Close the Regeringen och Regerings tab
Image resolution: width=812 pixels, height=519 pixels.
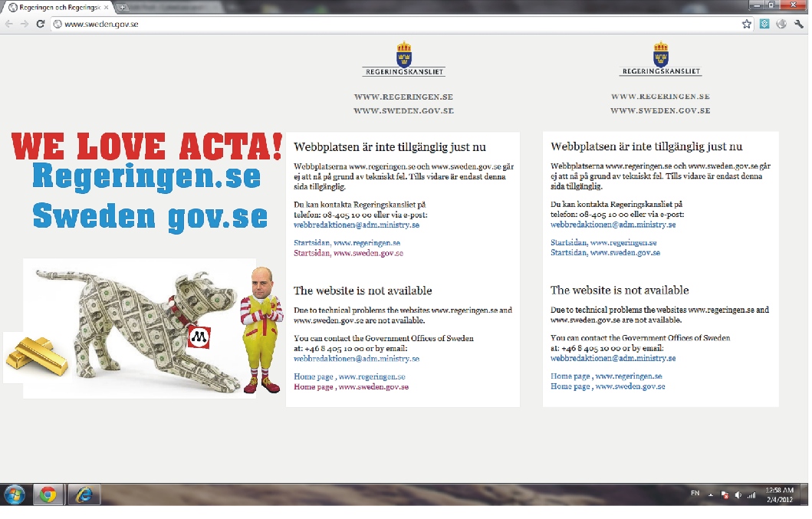pos(106,7)
